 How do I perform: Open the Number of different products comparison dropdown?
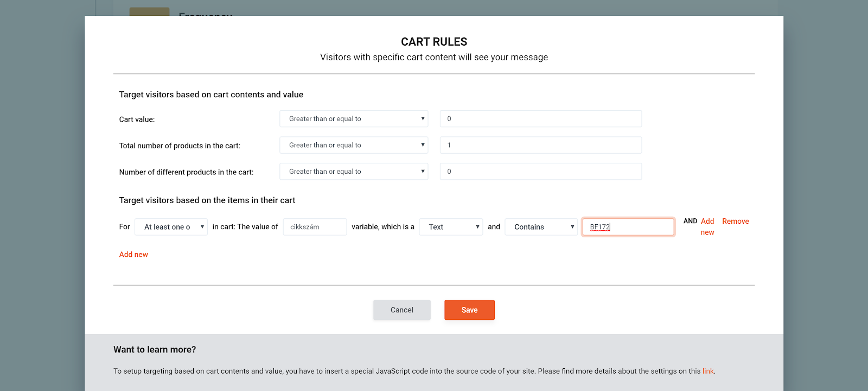(x=354, y=172)
